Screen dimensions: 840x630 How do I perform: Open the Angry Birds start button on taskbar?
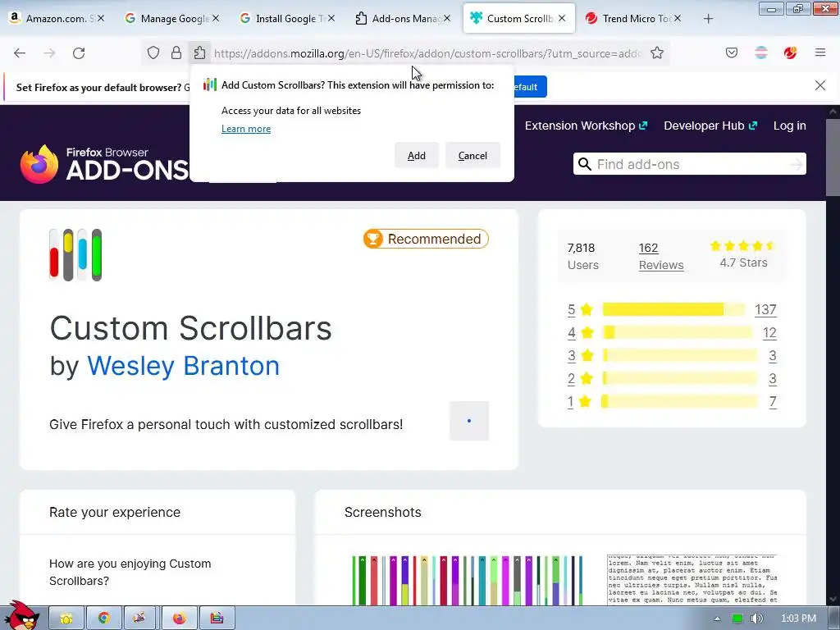click(21, 615)
